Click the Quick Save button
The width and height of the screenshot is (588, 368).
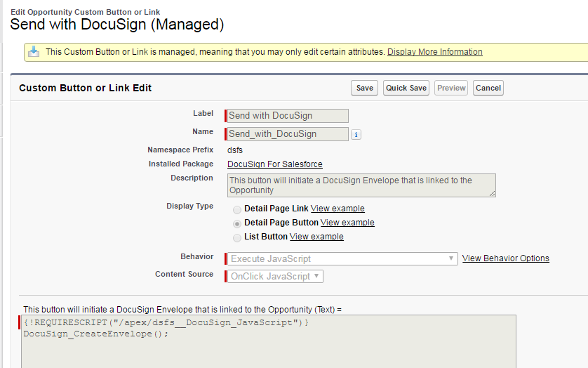[406, 88]
